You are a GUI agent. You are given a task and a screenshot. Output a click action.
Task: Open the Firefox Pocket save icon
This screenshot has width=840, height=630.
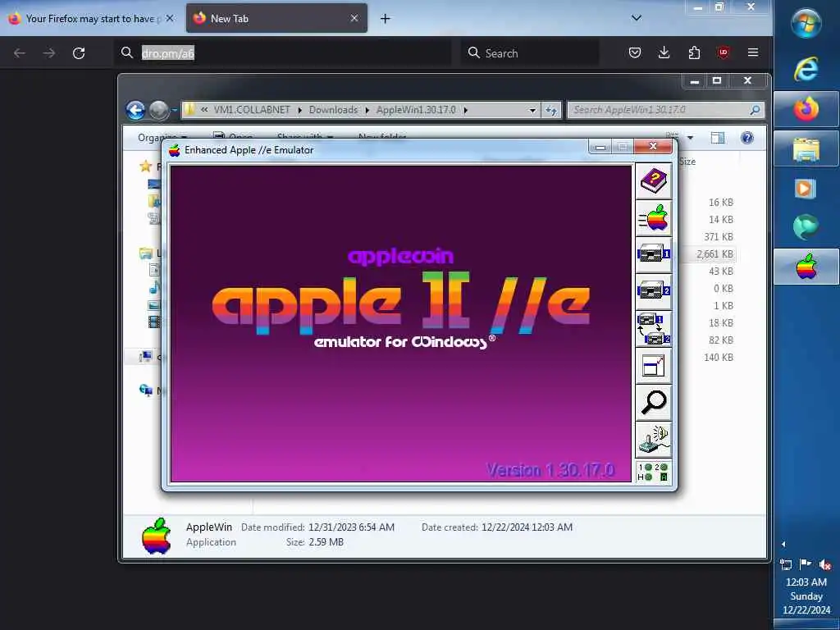click(635, 52)
